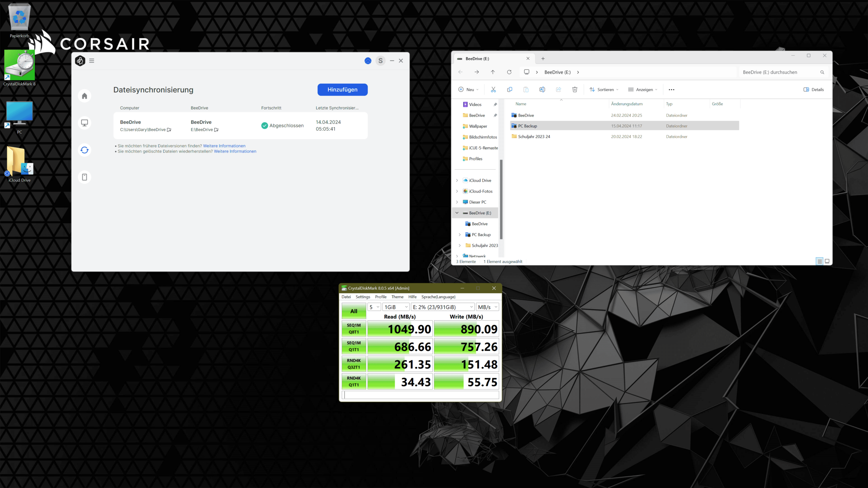Open first Weitere Informationen link about file versions
This screenshot has height=488, width=868.
224,146
